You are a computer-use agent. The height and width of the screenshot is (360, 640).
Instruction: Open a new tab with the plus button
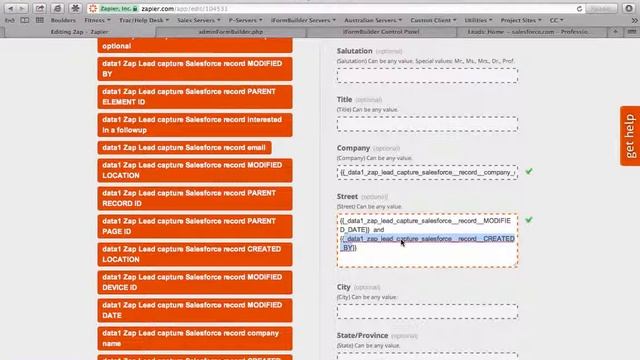615,31
